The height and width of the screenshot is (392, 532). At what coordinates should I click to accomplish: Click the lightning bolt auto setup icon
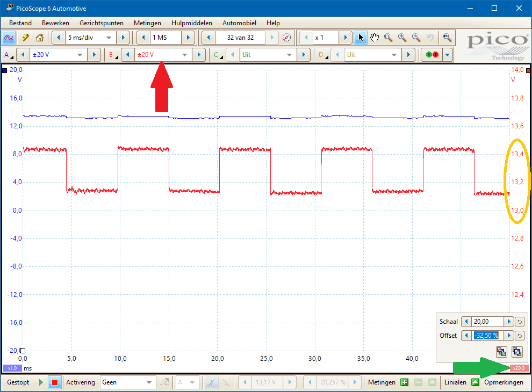[x=25, y=38]
